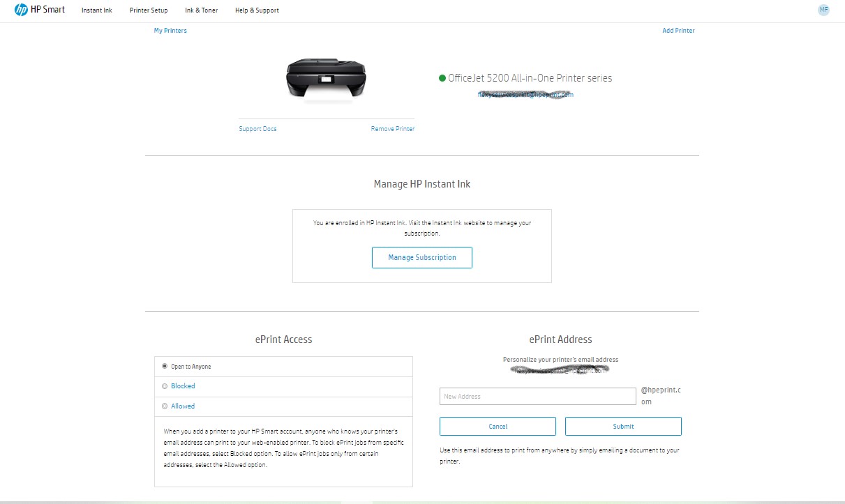Click the OfficeJet printer image

[326, 79]
